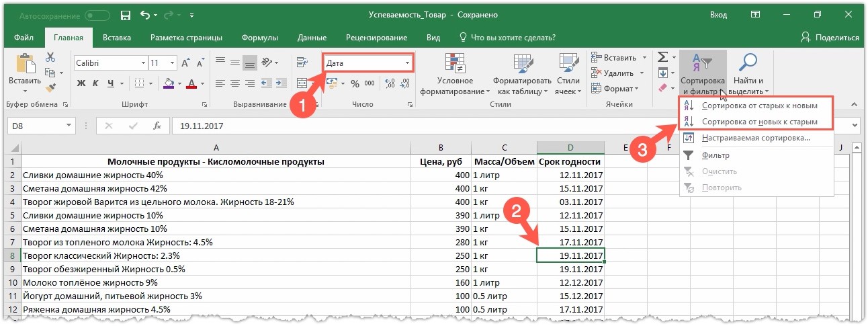This screenshot has width=868, height=326.
Task: Toggle underline Ч formatting
Action: click(111, 83)
